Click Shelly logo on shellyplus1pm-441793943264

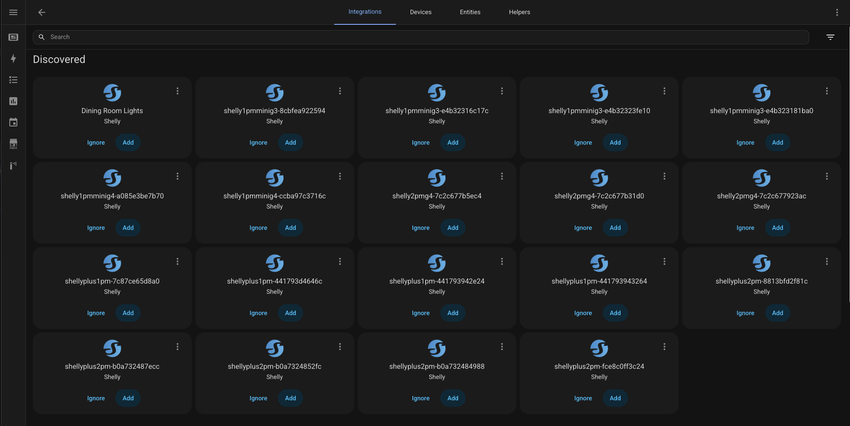pyautogui.click(x=599, y=263)
